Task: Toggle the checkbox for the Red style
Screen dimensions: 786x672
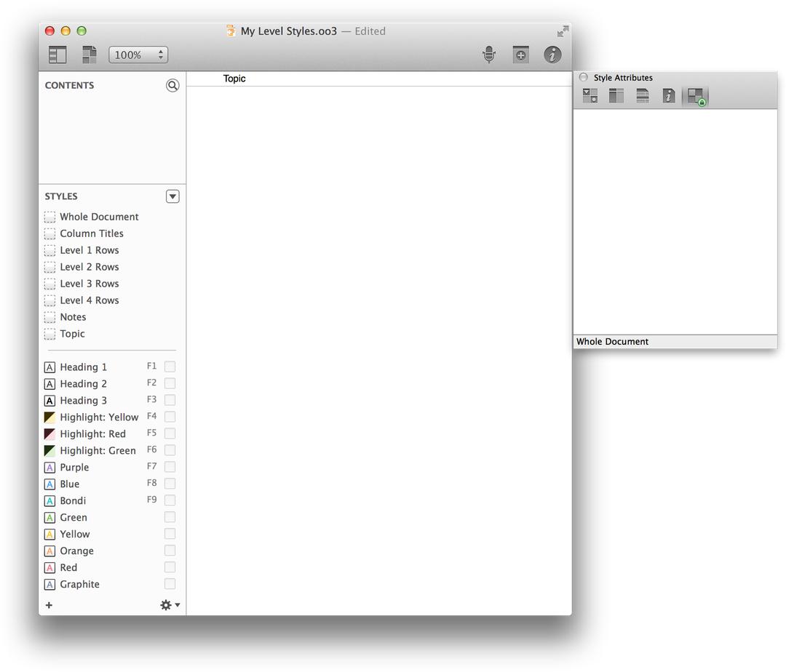Action: coord(170,567)
